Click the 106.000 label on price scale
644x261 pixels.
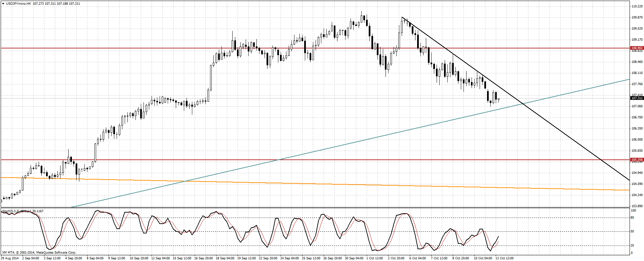click(637, 140)
